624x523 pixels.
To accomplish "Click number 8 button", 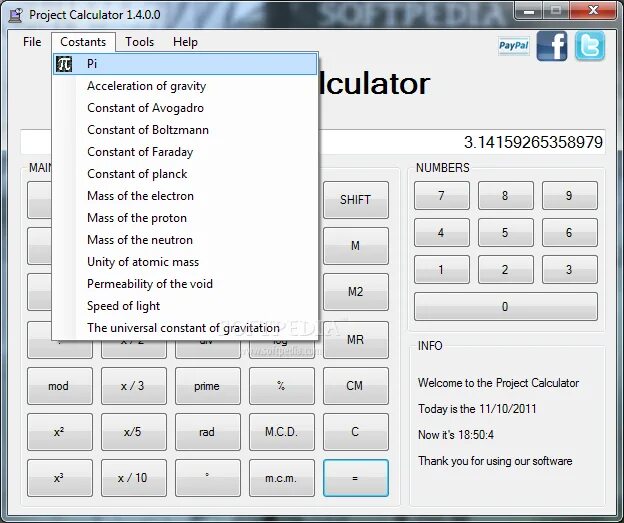I will [506, 195].
